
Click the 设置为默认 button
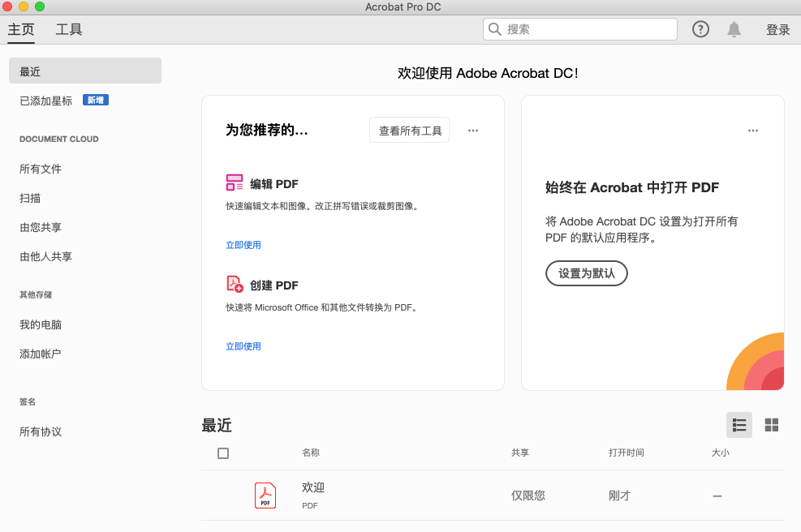pyautogui.click(x=587, y=273)
